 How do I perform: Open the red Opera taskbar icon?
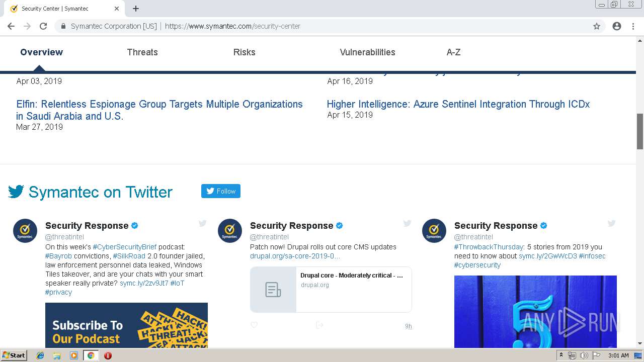point(108,355)
